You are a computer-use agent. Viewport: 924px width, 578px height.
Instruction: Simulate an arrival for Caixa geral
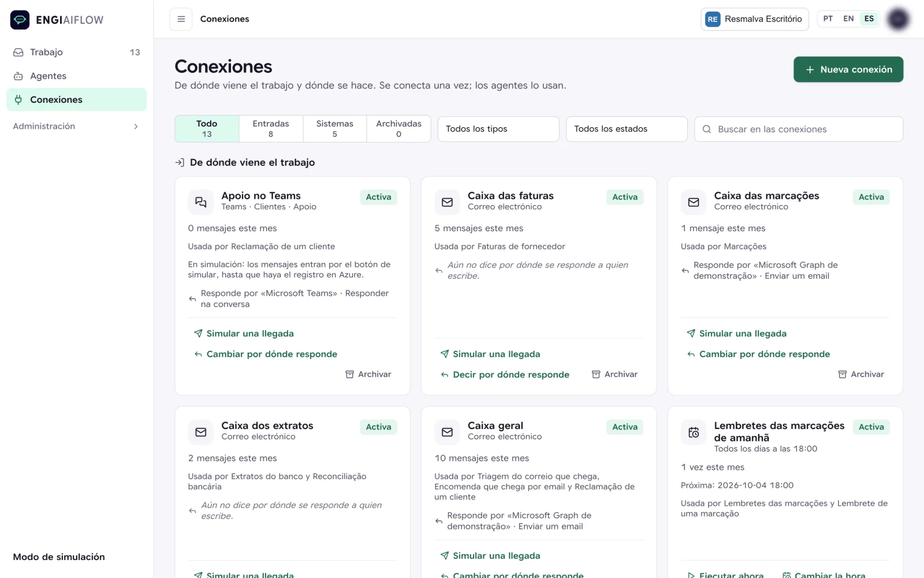click(x=490, y=556)
